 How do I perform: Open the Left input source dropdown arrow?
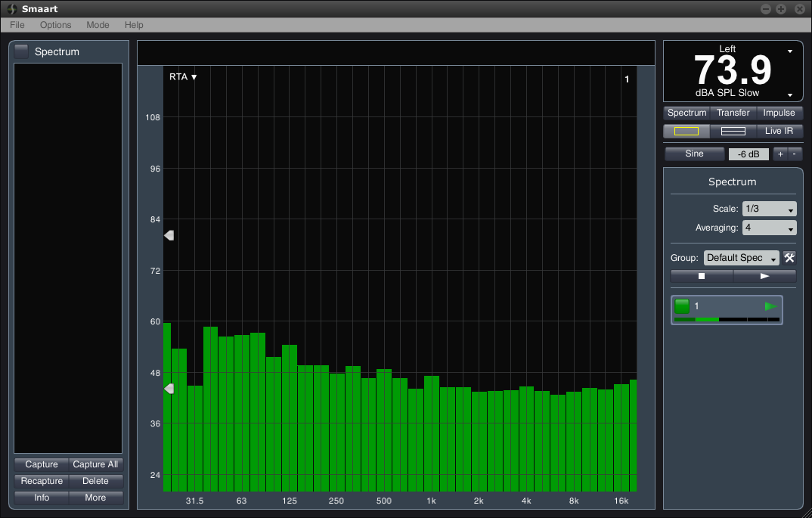[x=790, y=51]
